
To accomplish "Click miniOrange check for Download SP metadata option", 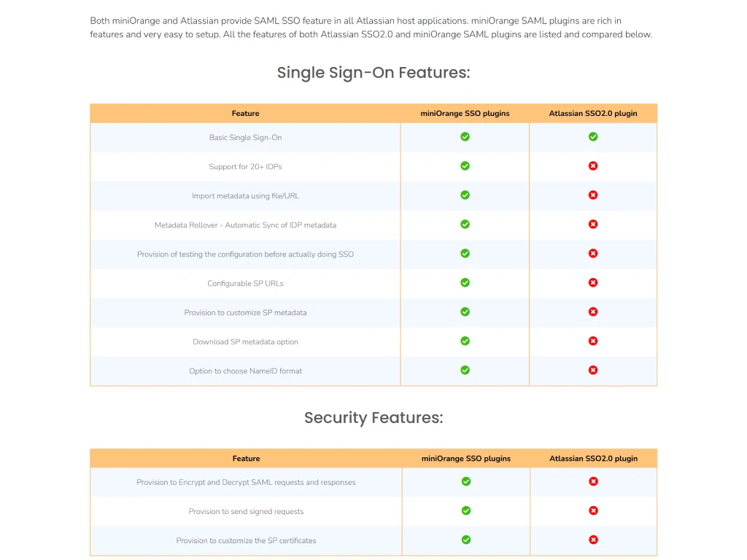I will click(465, 341).
